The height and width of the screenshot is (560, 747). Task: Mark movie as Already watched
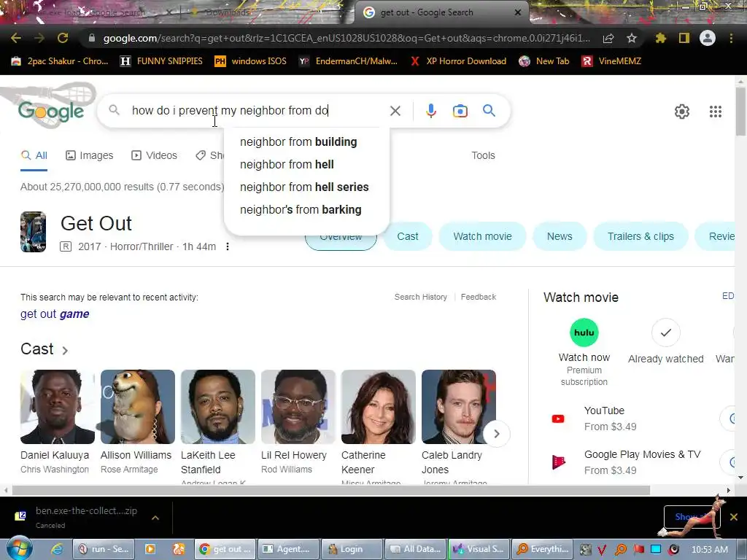tap(665, 332)
